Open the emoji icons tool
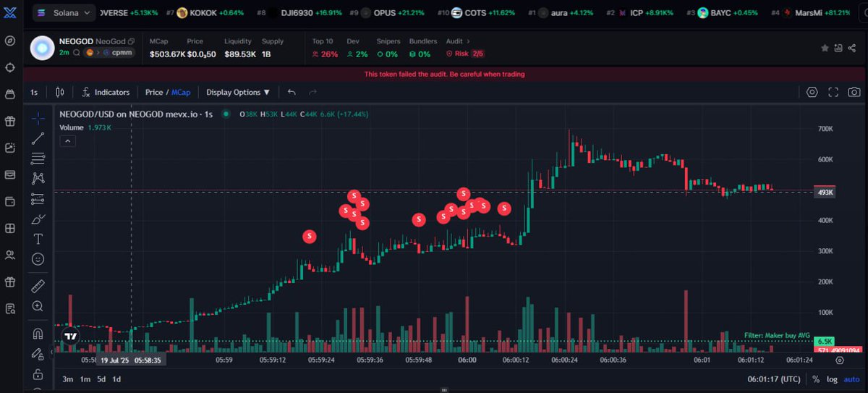868x393 pixels. 38,258
